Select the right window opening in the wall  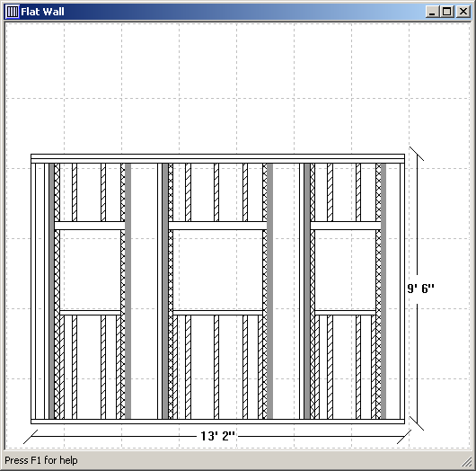coord(345,270)
